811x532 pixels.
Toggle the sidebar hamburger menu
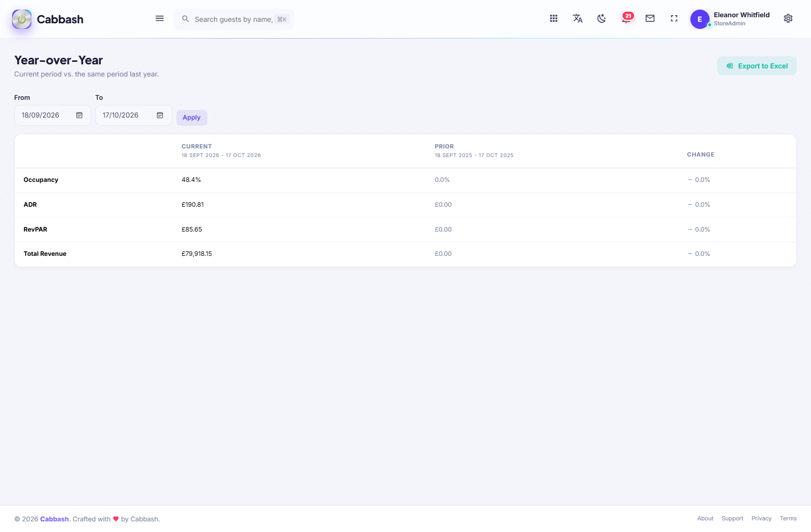[160, 19]
